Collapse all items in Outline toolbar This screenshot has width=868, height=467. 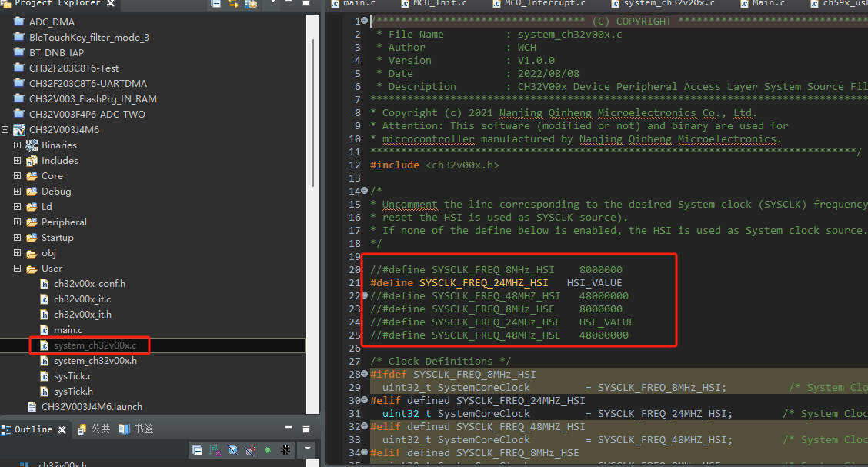click(198, 449)
